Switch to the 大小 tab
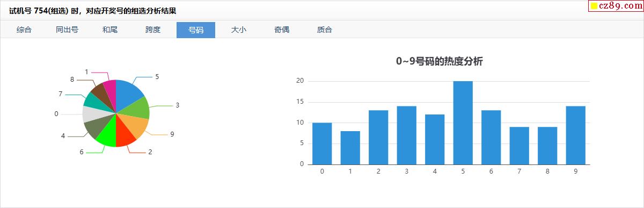This screenshot has height=208, width=644. [x=239, y=30]
